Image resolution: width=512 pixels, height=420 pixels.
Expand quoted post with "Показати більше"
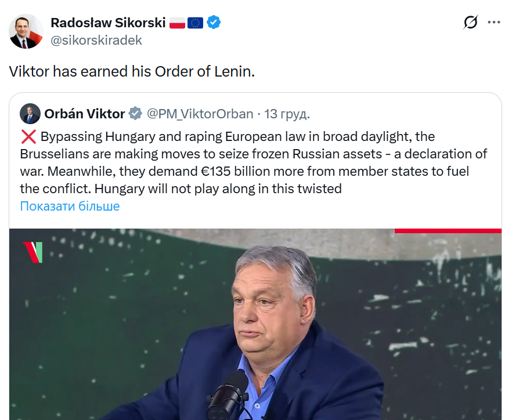[x=70, y=206]
